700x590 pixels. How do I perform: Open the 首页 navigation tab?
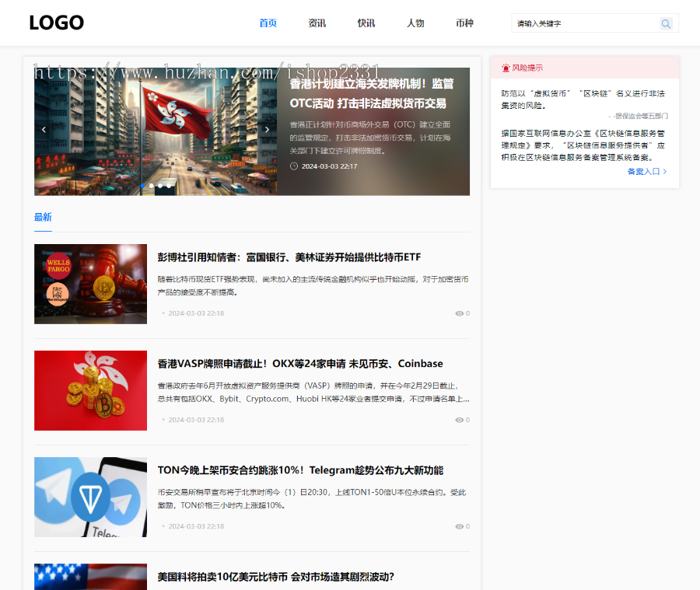point(268,23)
